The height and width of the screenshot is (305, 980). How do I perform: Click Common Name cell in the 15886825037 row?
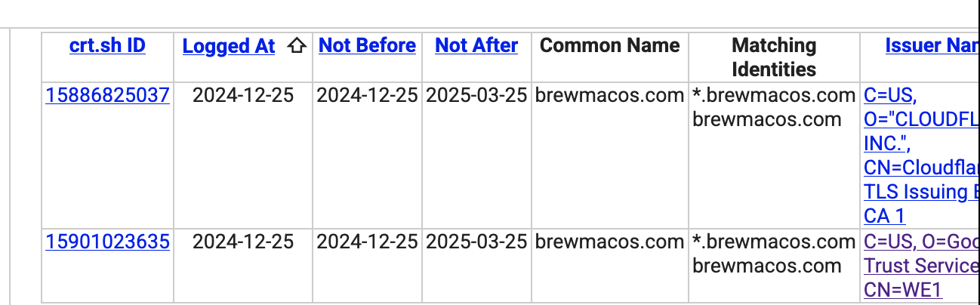(x=609, y=96)
